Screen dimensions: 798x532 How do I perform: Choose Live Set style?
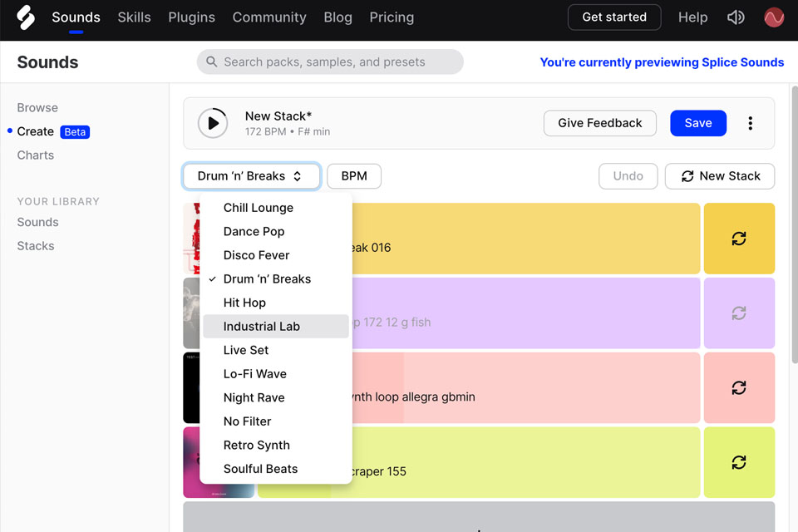point(276,350)
